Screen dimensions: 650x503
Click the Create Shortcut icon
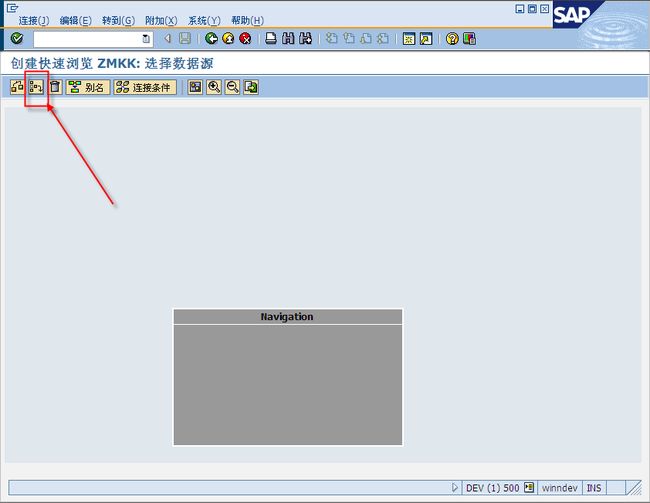[x=426, y=39]
